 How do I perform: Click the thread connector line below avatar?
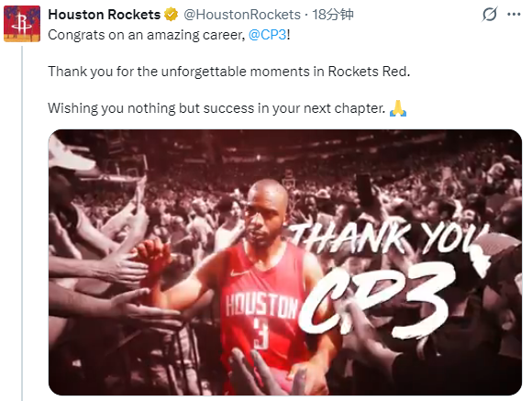pos(22,223)
